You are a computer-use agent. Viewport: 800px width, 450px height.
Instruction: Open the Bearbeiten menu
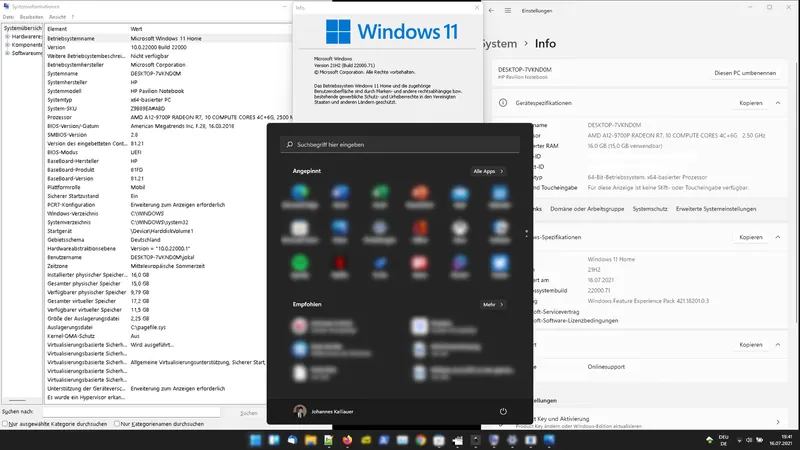click(31, 17)
